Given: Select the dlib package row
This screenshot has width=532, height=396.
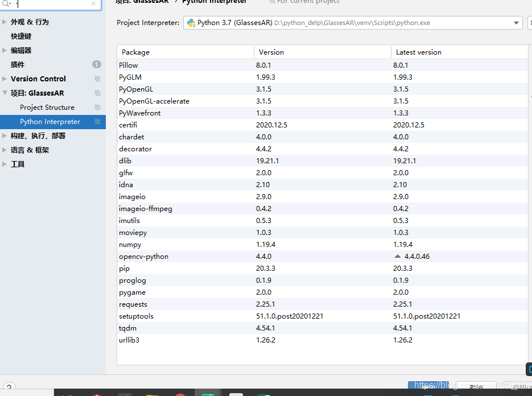Looking at the screenshot, I should (x=323, y=160).
